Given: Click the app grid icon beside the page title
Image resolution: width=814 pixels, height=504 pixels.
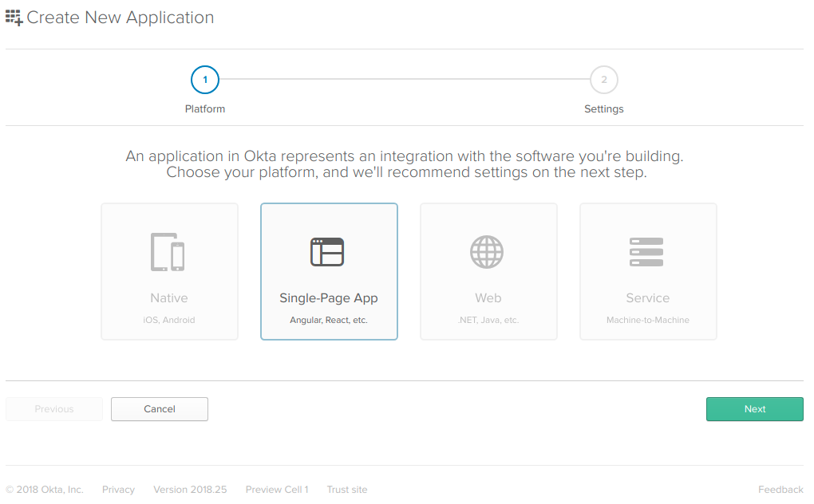Looking at the screenshot, I should pos(14,17).
